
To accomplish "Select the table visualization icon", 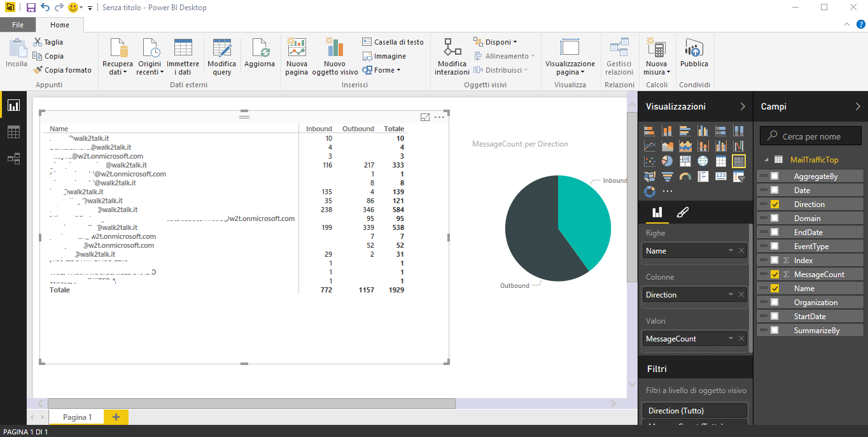I will click(x=721, y=161).
